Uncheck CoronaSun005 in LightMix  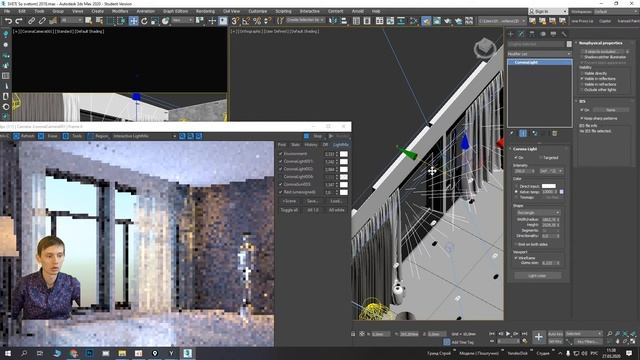(x=280, y=184)
